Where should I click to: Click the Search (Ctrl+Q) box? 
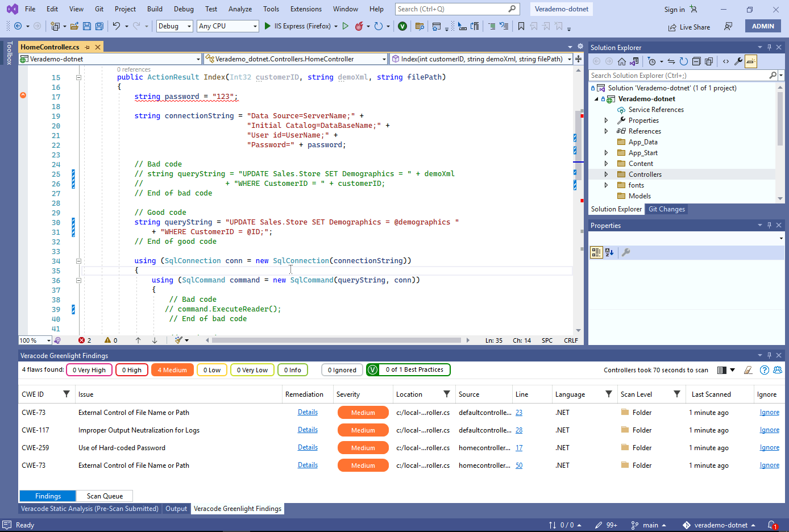pyautogui.click(x=458, y=9)
